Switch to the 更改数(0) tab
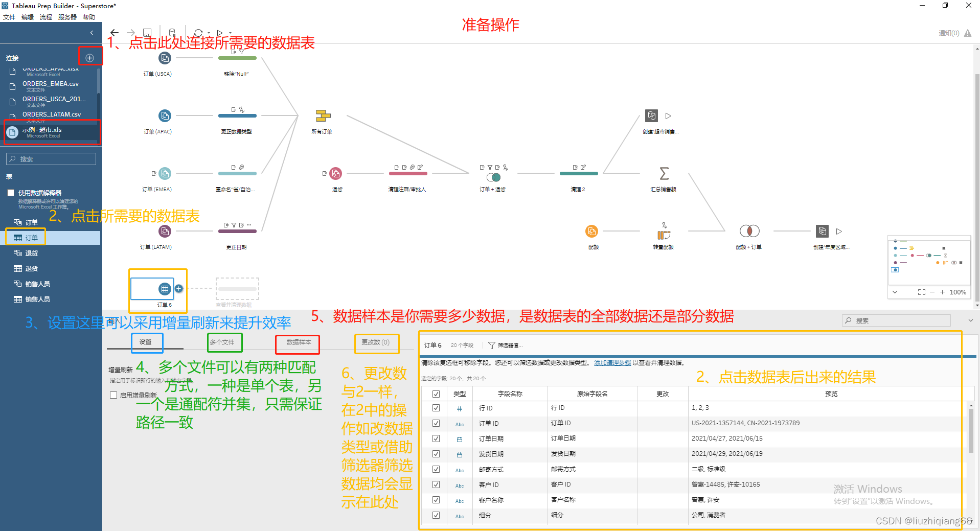This screenshot has height=531, width=980. coord(376,342)
